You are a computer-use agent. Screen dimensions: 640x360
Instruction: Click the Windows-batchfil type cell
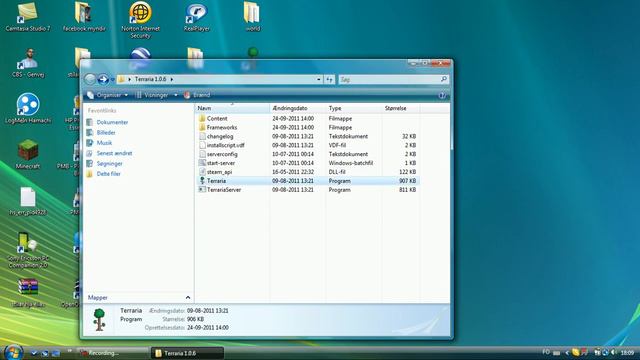pos(351,163)
